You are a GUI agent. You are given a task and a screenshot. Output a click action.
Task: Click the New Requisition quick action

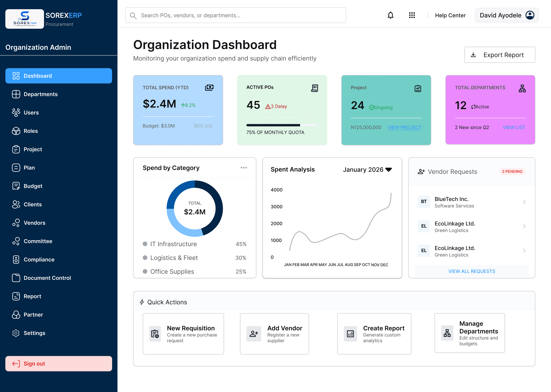coord(183,334)
